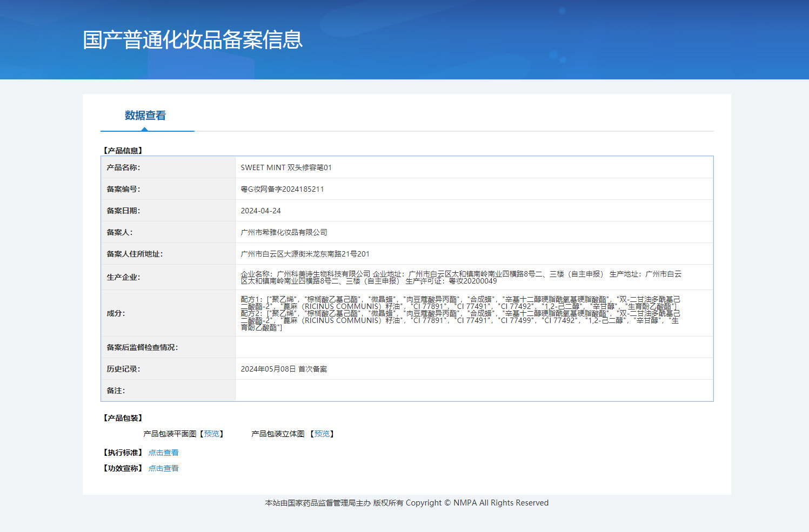Click the 产品名称 row label
This screenshot has height=532, width=809.
(123, 167)
